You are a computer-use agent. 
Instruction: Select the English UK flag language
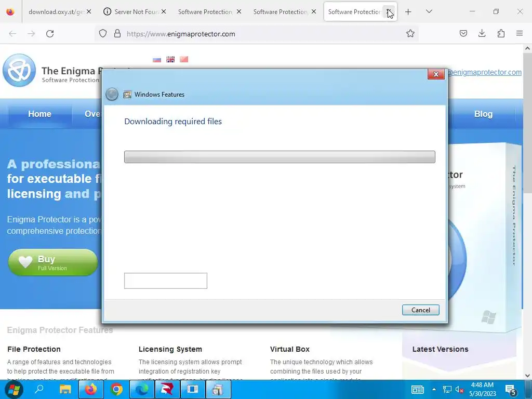click(x=170, y=59)
